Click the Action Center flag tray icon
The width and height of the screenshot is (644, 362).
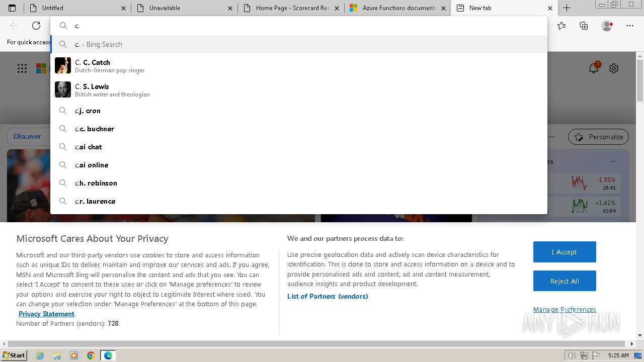coord(597,355)
